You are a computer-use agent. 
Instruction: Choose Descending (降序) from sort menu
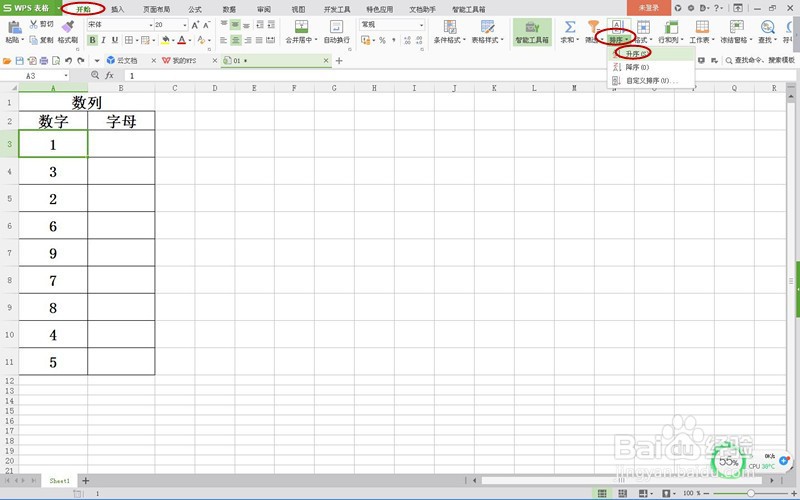point(651,67)
